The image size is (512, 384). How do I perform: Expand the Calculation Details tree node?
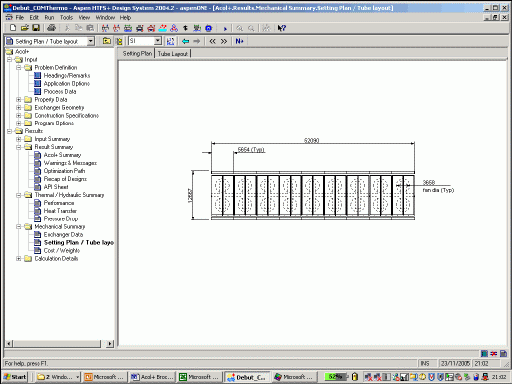tap(19, 259)
